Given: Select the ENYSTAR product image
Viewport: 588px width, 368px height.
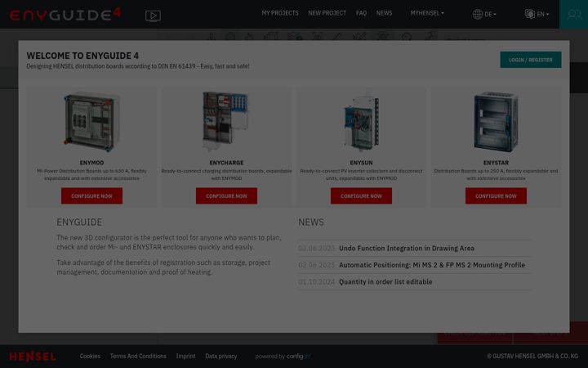Looking at the screenshot, I should point(496,122).
